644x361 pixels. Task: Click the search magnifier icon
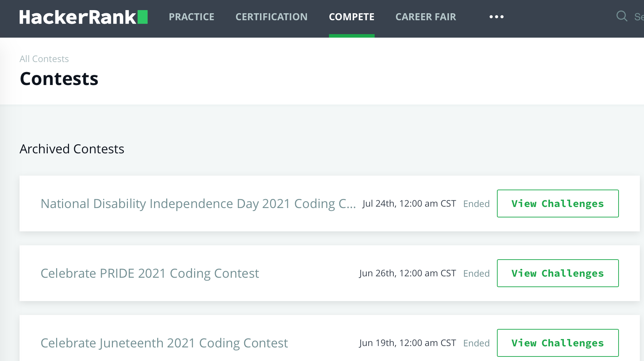click(x=622, y=16)
